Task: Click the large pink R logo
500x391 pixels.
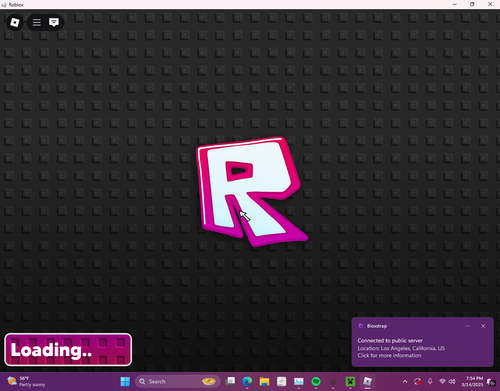Action: coord(252,192)
